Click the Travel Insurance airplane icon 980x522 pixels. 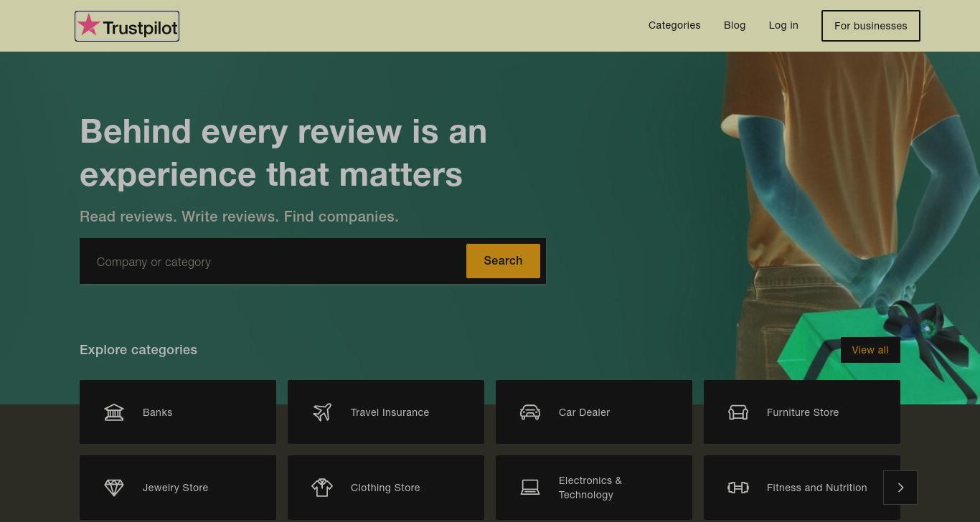[322, 412]
